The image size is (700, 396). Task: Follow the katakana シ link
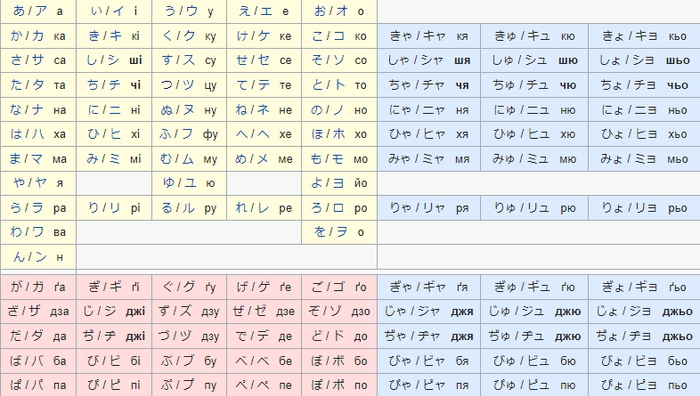(x=113, y=60)
